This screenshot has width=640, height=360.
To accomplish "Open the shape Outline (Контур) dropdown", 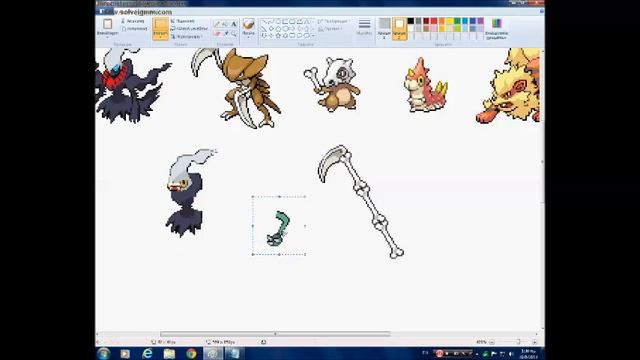I will (x=334, y=21).
